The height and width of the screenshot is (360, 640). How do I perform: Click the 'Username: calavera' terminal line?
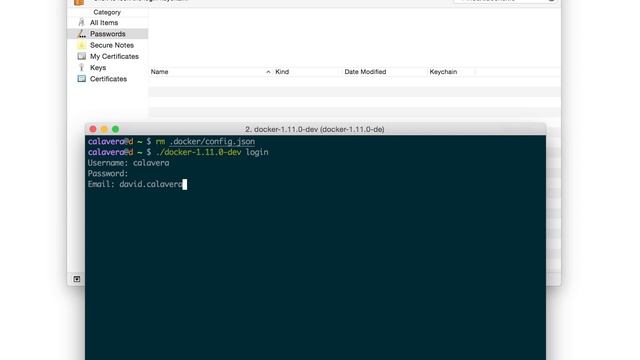tap(129, 163)
